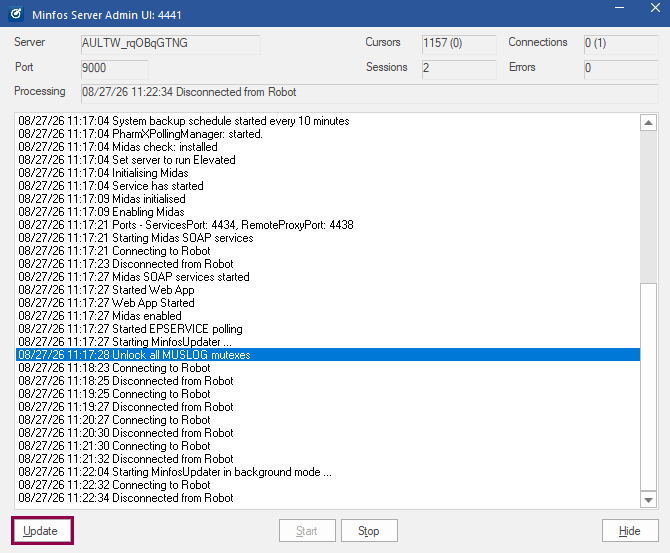Screen dimensions: 670x553
Task: Select log row 'Midas check: installed'
Action: click(x=328, y=147)
